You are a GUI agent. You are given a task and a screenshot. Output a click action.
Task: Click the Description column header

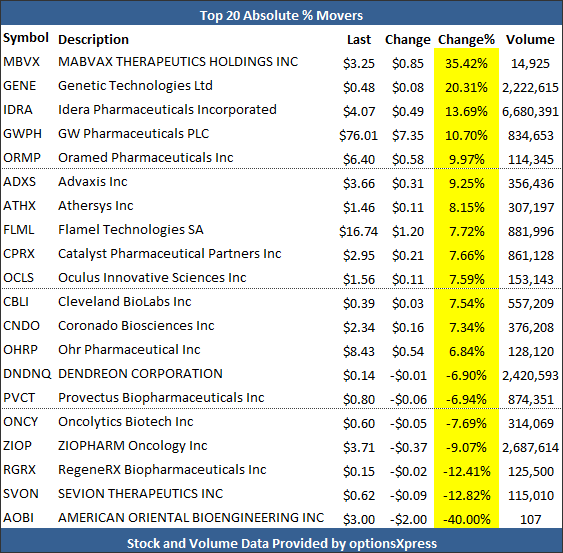pos(93,40)
